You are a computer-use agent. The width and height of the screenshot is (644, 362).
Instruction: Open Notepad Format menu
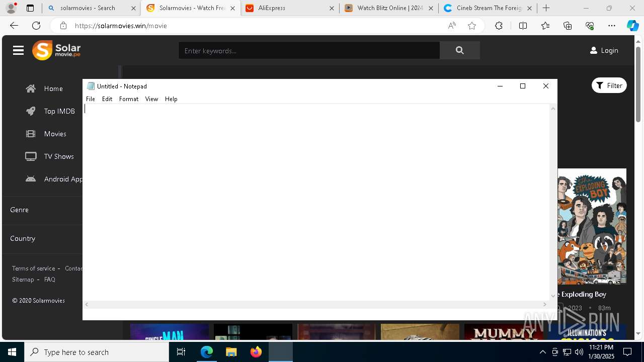point(129,99)
